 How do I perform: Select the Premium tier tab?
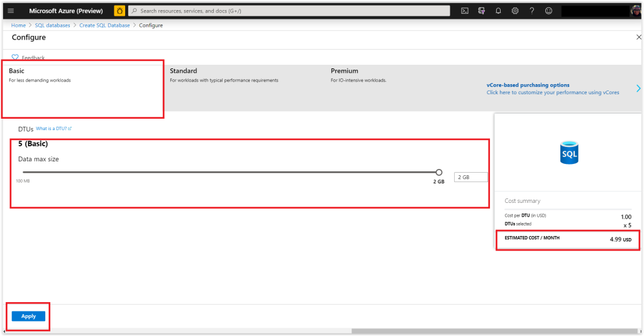pyautogui.click(x=406, y=88)
